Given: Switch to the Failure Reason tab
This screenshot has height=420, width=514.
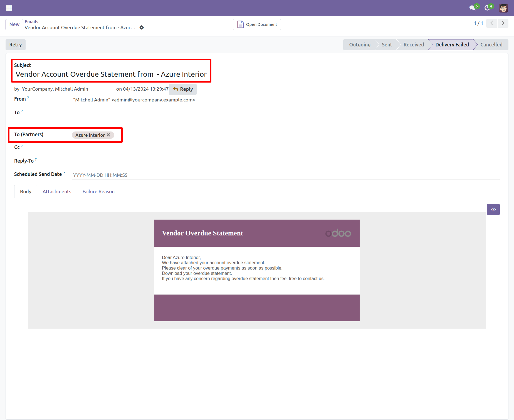Looking at the screenshot, I should pos(98,192).
